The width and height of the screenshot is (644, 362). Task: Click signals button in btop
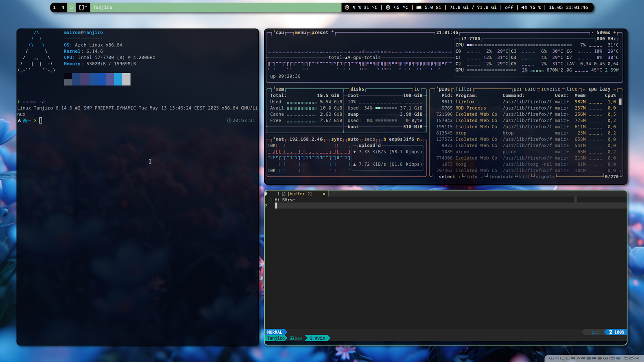pos(545,177)
